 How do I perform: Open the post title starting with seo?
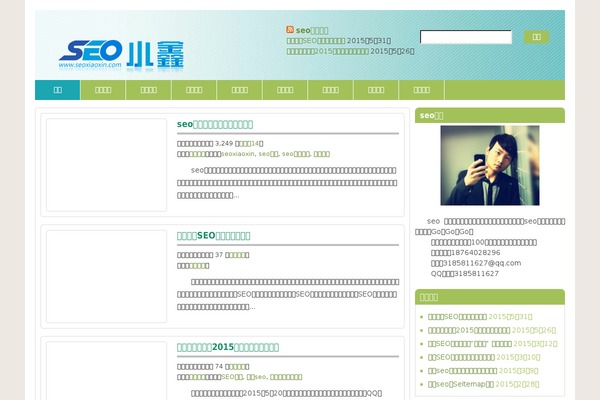point(215,124)
